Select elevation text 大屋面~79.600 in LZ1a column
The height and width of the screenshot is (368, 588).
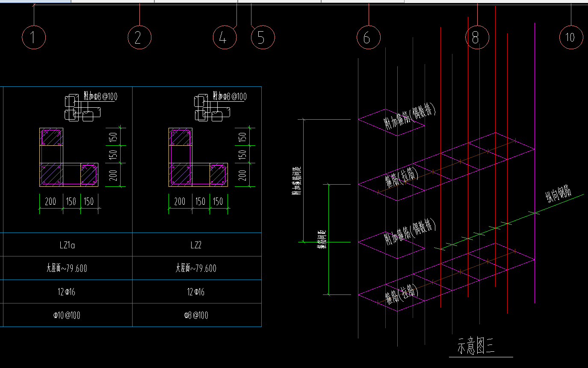pyautogui.click(x=67, y=268)
